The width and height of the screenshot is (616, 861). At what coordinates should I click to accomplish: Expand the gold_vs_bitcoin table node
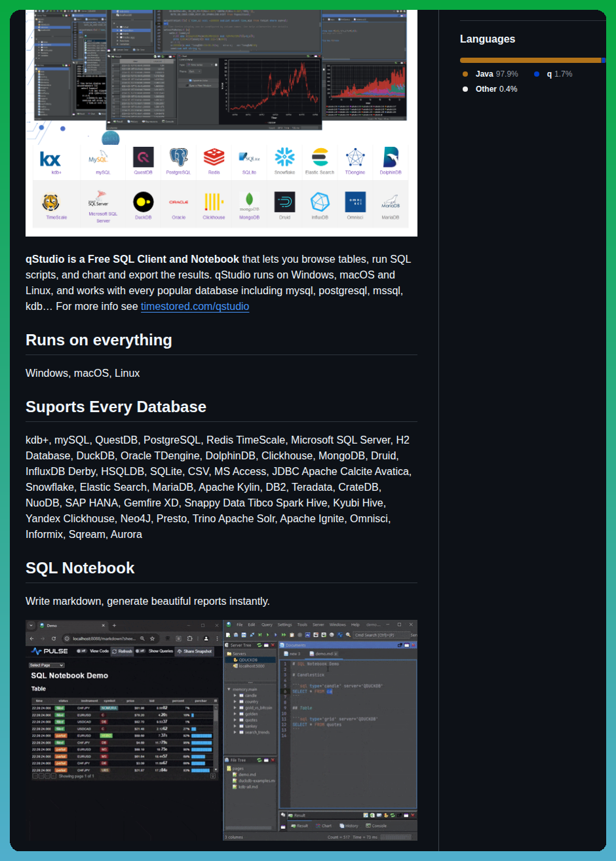tap(235, 708)
